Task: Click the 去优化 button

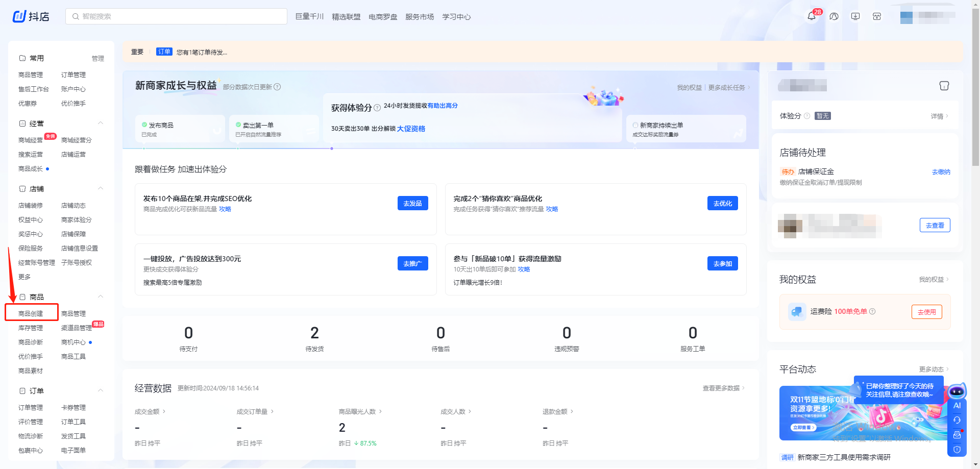Action: click(x=723, y=203)
